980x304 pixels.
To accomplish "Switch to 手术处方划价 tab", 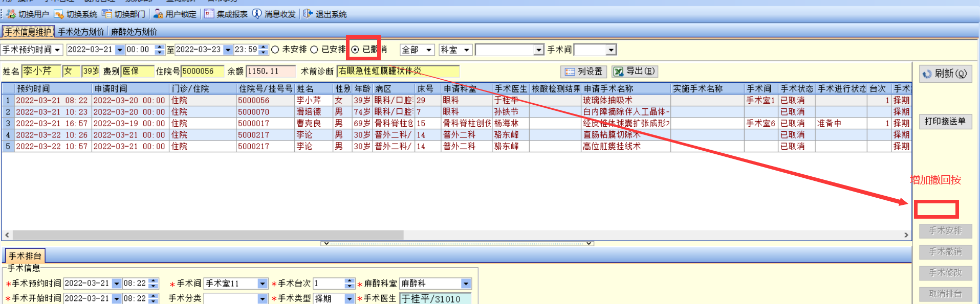I will pos(81,32).
